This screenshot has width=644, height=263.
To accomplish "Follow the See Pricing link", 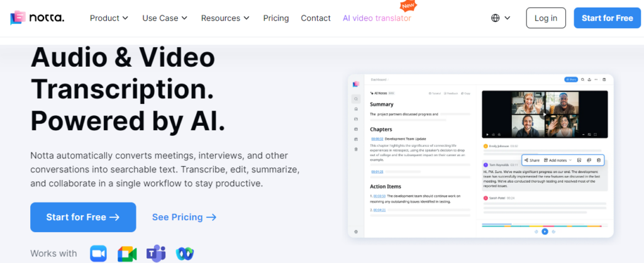I will click(x=184, y=217).
